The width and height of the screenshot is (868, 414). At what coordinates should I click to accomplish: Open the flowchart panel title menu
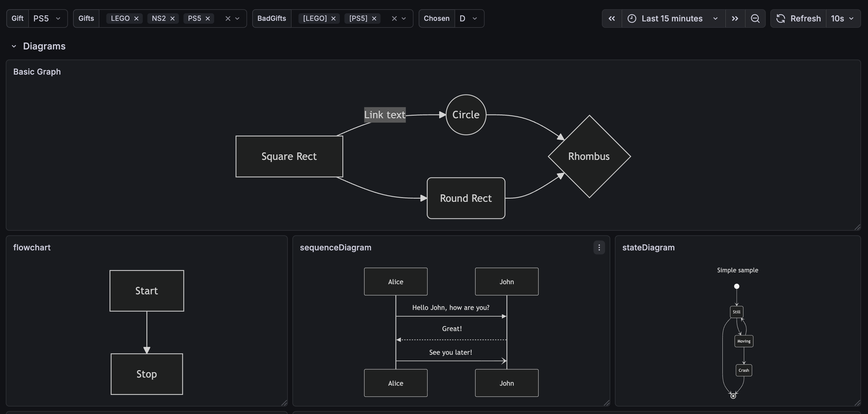coord(32,247)
